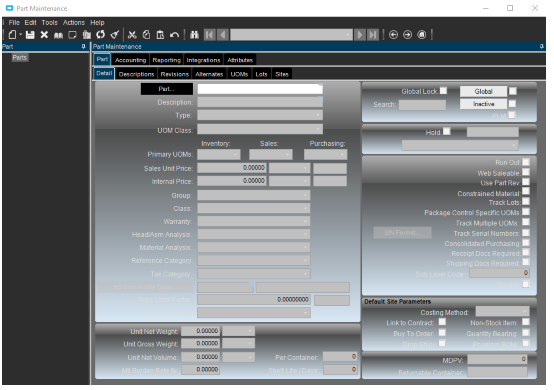Check Use Part Rev option
This screenshot has width=554, height=390.
click(x=526, y=182)
